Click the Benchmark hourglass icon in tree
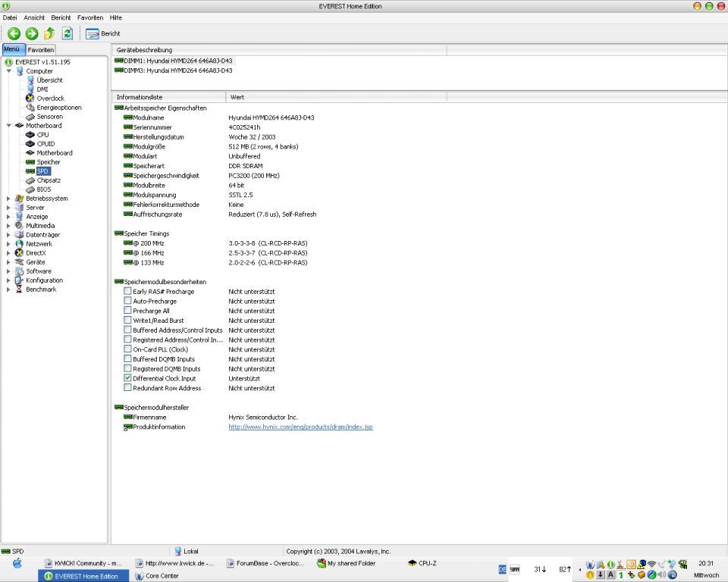 (x=19, y=289)
